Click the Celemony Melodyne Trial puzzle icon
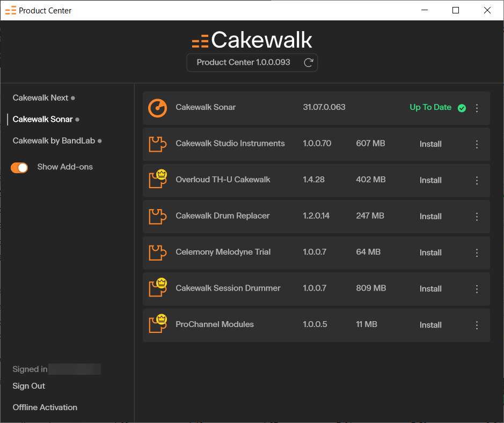The height and width of the screenshot is (423, 504). click(157, 253)
